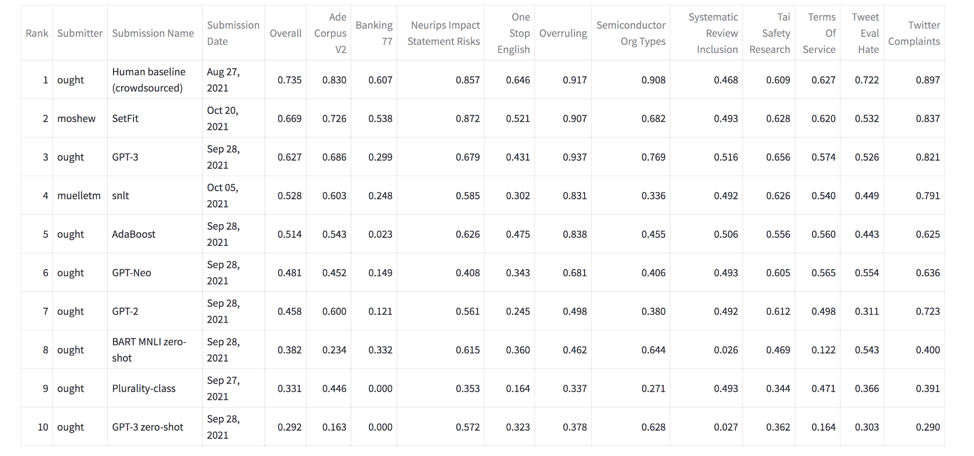Click the Submitter column header
Viewport: 974px width, 456px height.
[80, 33]
